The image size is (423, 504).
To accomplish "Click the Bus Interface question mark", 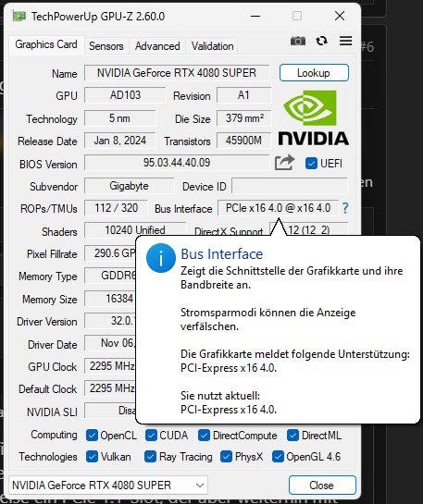I will [x=345, y=208].
